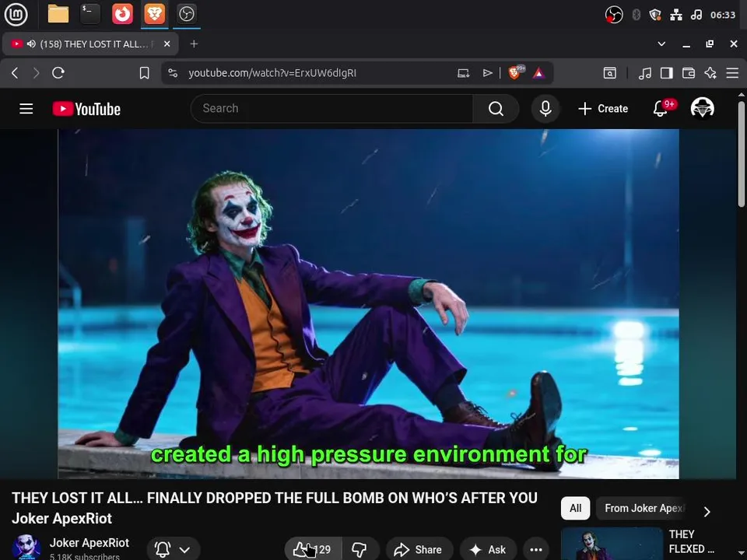Switch to the OBS Studio taskbar window

[186, 14]
